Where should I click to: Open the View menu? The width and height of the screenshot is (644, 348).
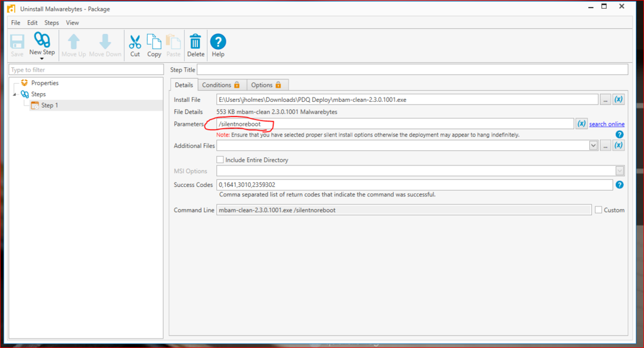72,23
